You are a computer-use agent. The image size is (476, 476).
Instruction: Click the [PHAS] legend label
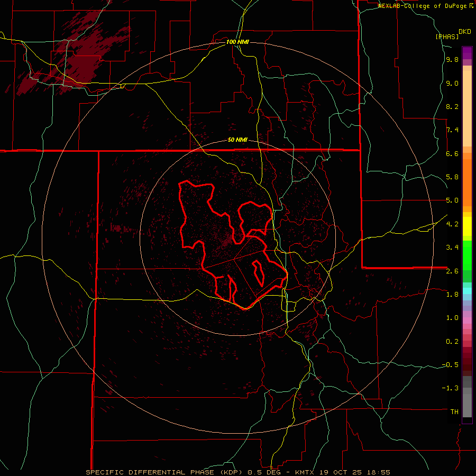point(447,36)
